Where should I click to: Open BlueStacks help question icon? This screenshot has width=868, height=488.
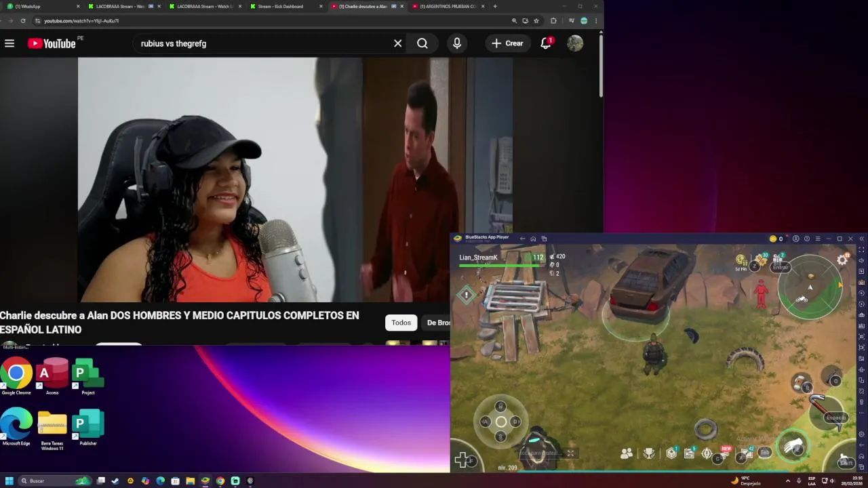pyautogui.click(x=806, y=239)
